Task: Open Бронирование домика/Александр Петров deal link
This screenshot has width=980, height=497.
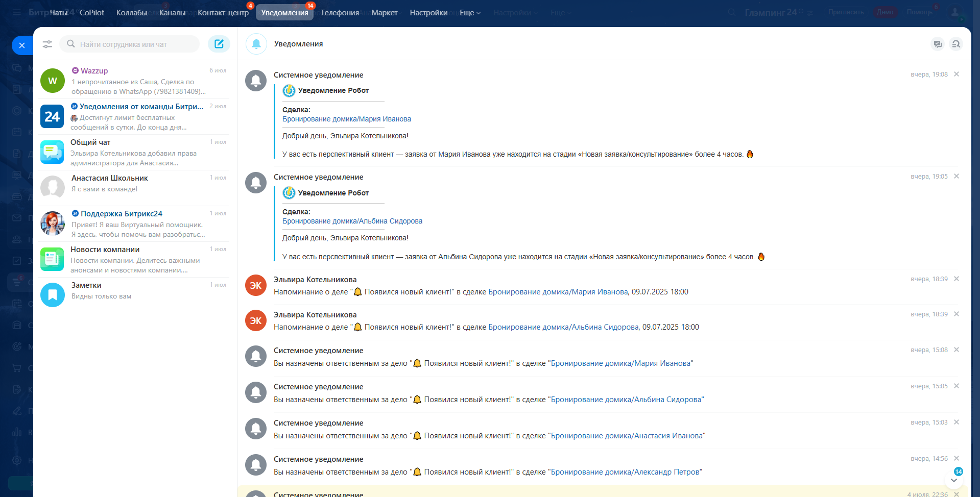Action: (x=626, y=472)
